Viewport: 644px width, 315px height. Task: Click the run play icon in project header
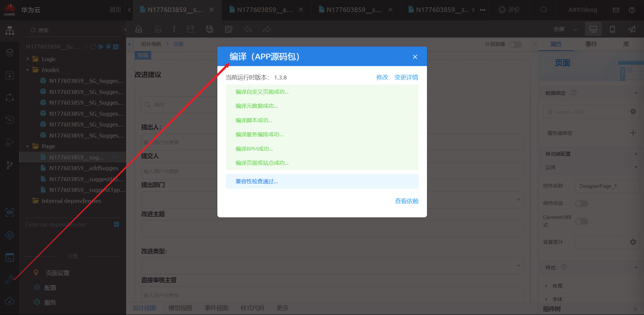[x=101, y=47]
